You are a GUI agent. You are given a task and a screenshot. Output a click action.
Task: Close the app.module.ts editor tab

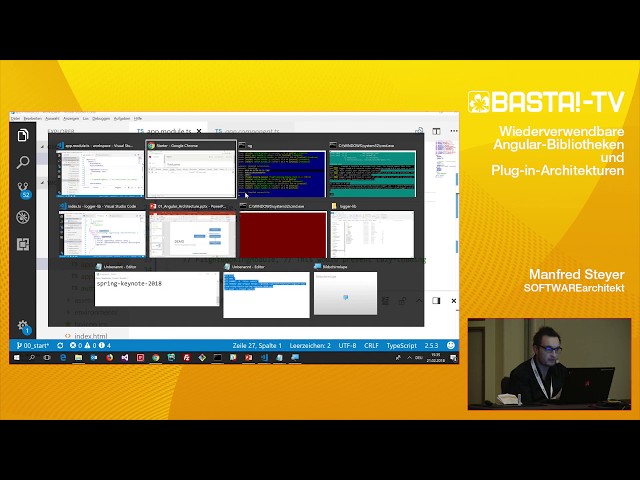(199, 131)
